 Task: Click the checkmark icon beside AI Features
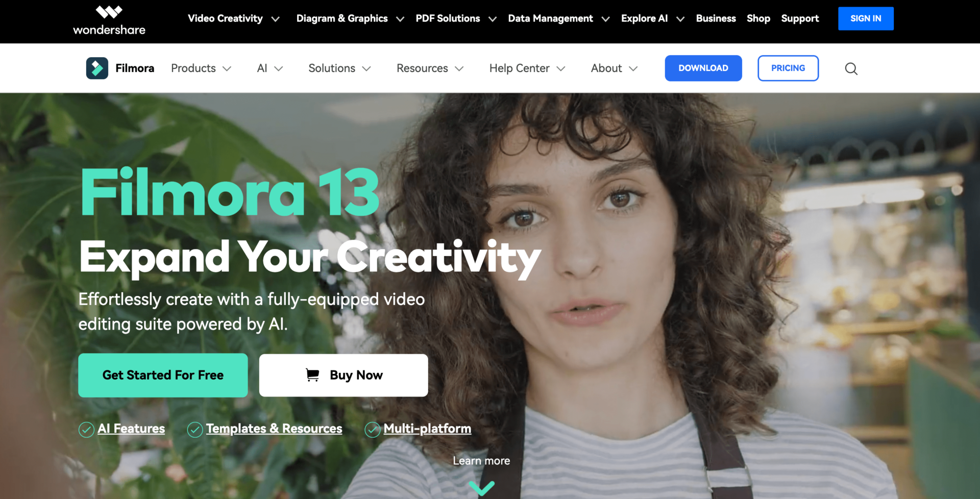click(x=86, y=430)
